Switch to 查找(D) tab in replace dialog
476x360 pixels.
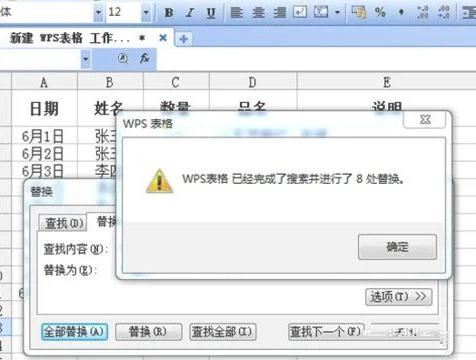coord(63,223)
